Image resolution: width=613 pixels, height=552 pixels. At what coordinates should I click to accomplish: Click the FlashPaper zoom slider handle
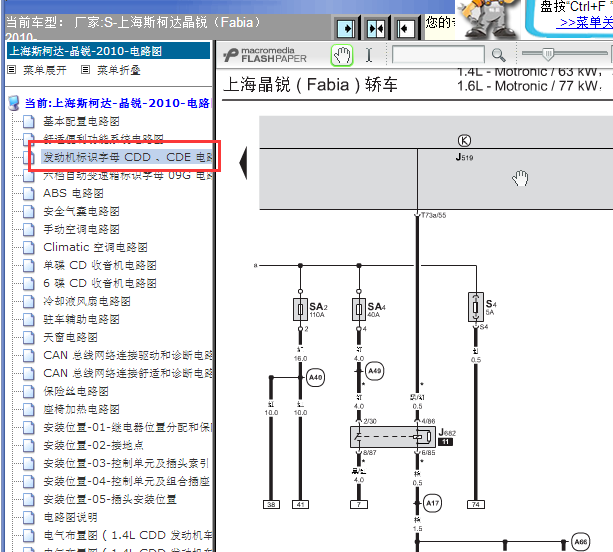tap(548, 54)
